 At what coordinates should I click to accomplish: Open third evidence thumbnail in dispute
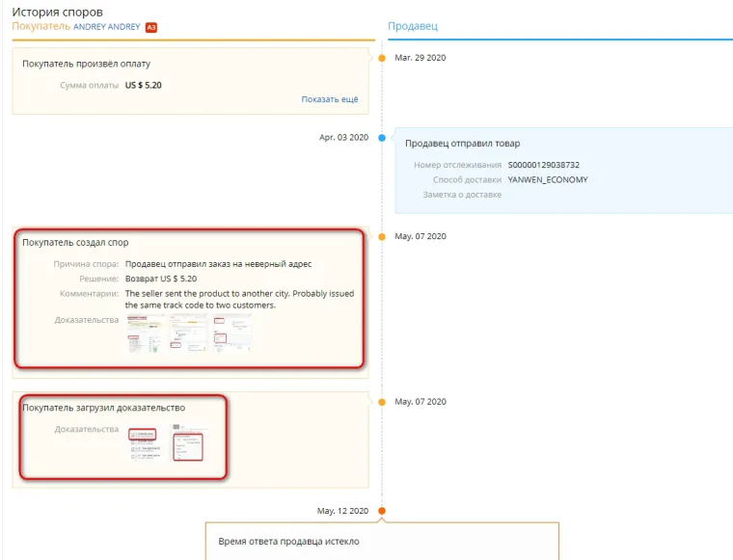232,333
